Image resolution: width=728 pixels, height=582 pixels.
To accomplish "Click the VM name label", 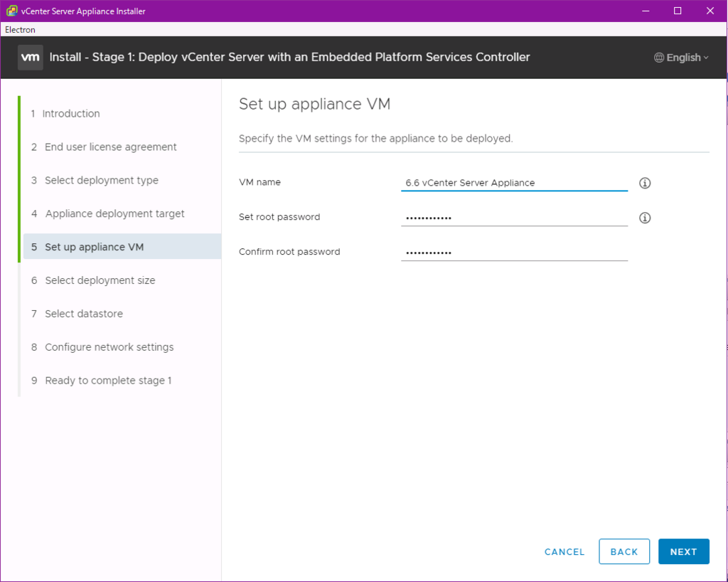I will [x=259, y=182].
